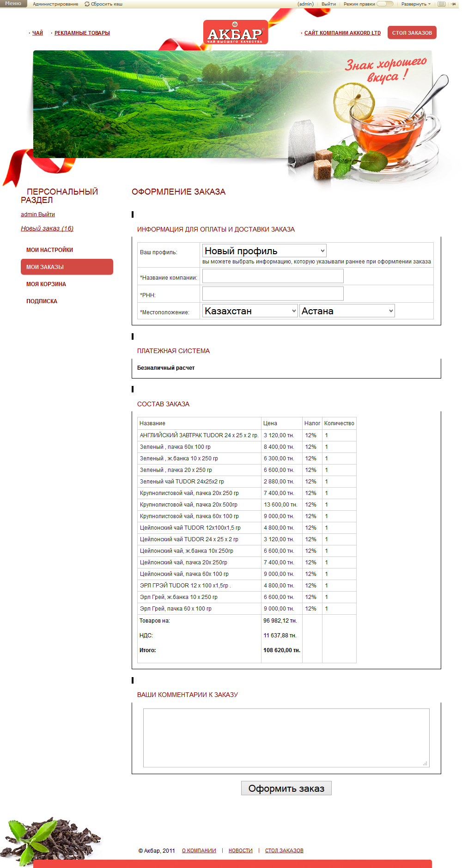Click the pin icon in admin bar
This screenshot has height=868, width=462.
[453, 4]
